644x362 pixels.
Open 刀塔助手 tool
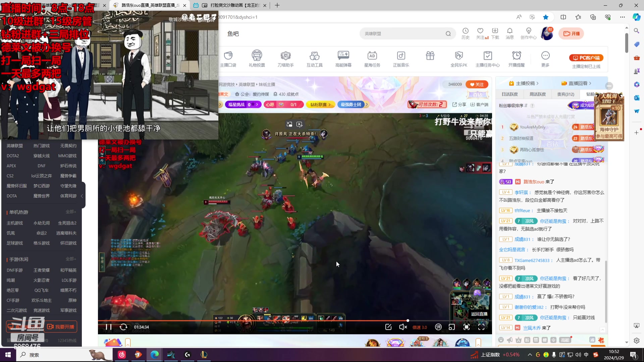click(x=286, y=59)
